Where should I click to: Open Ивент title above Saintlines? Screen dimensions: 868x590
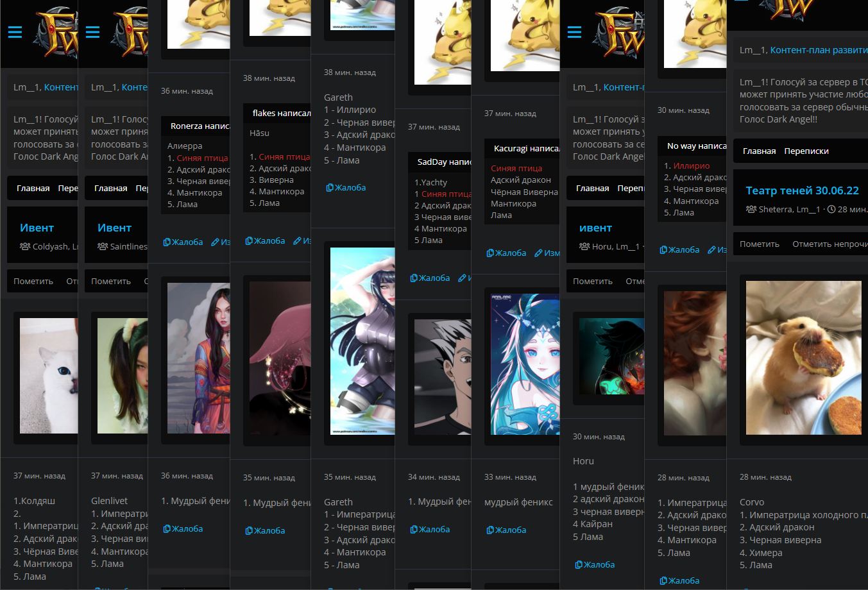[x=114, y=228]
